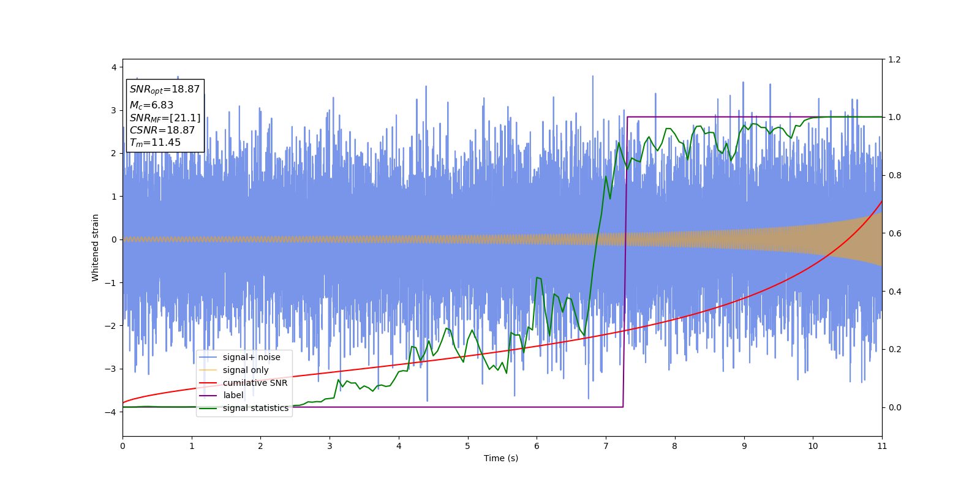Click the Mc=6.83 annotation text

(x=151, y=105)
